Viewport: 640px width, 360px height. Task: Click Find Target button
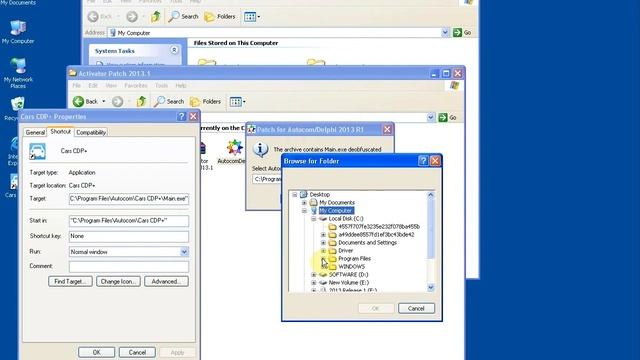[x=70, y=282]
